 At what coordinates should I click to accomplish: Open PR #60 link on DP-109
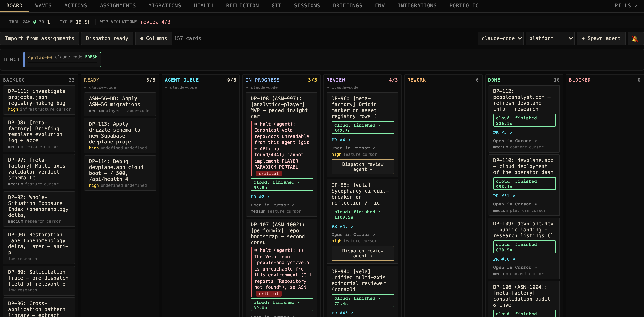[x=504, y=259]
